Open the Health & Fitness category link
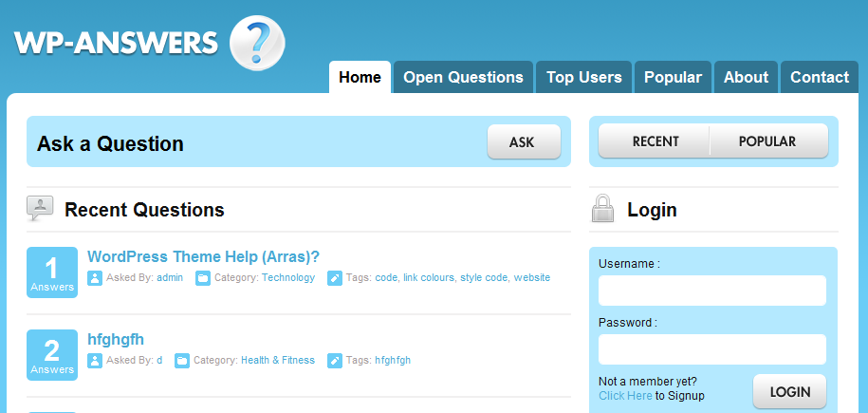Image resolution: width=868 pixels, height=413 pixels. (278, 361)
